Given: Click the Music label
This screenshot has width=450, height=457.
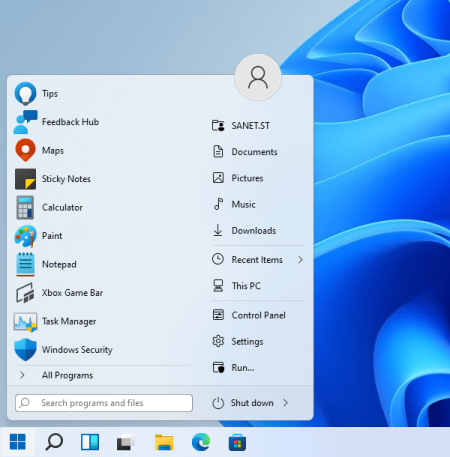Looking at the screenshot, I should [243, 204].
